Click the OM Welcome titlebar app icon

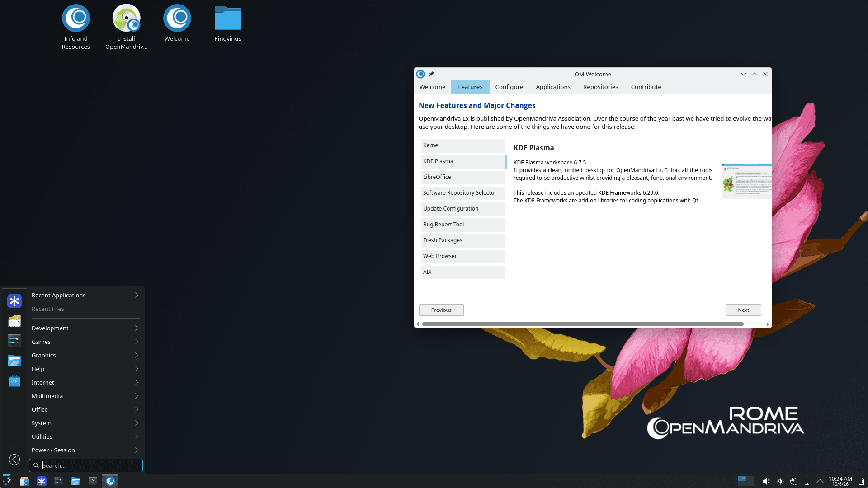tap(420, 74)
